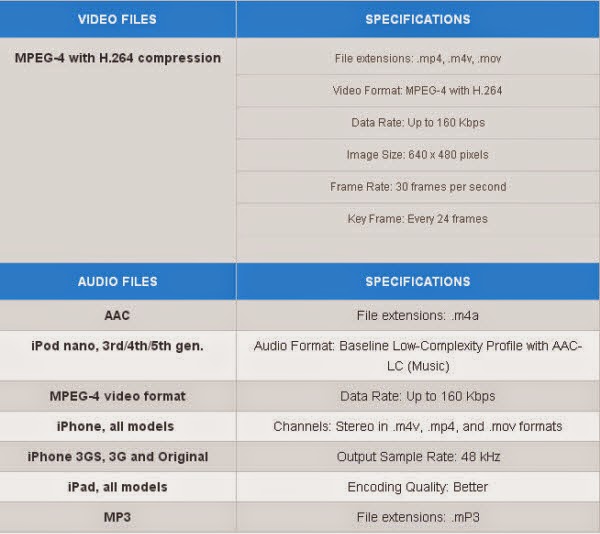600x534 pixels.
Task: Click the AAC audio format cell
Action: [118, 315]
